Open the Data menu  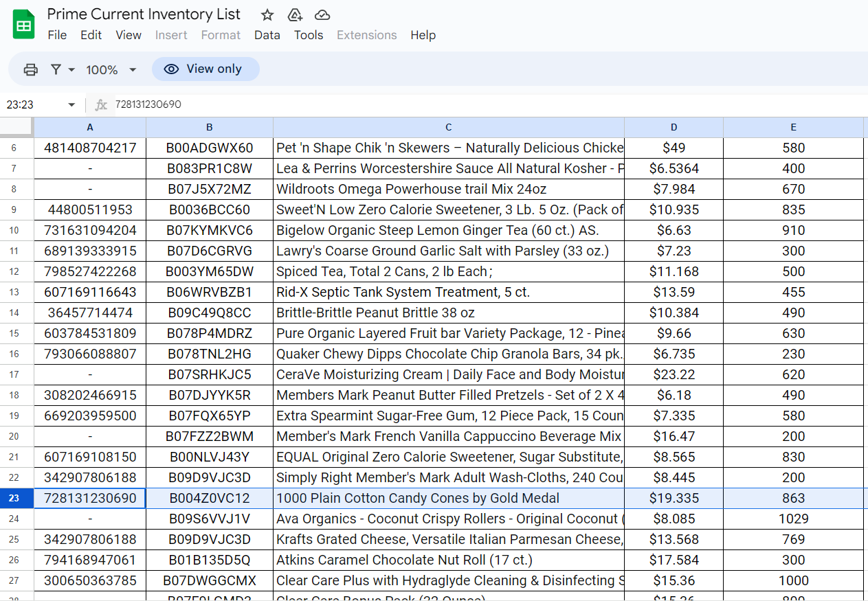[267, 35]
